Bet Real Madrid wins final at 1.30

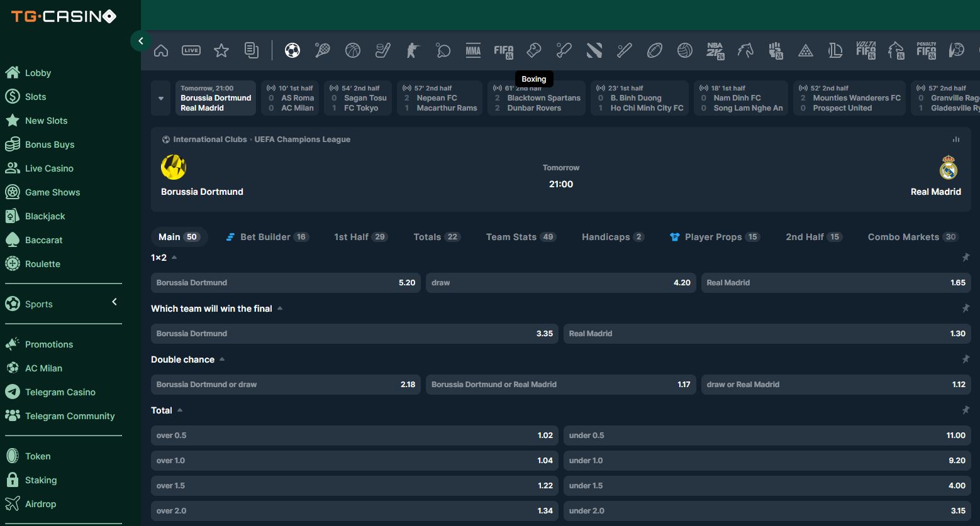coord(767,334)
